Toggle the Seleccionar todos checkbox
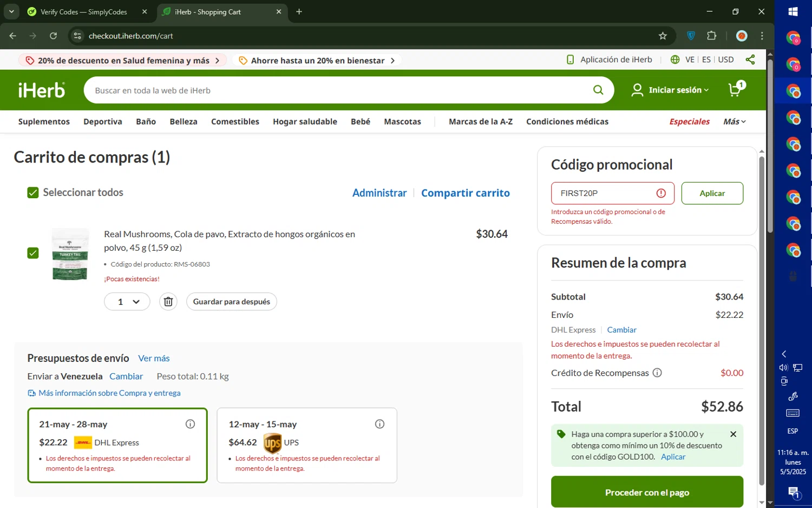812x508 pixels. [x=33, y=193]
